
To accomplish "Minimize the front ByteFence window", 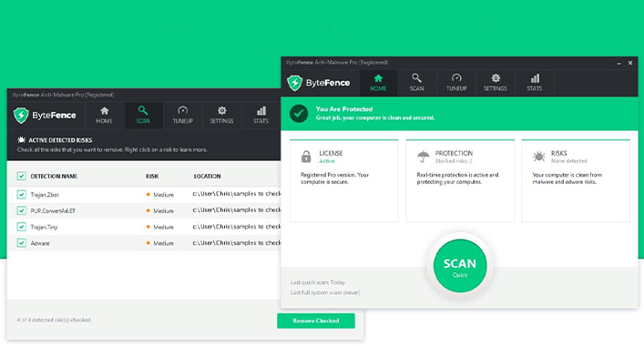I will point(618,63).
